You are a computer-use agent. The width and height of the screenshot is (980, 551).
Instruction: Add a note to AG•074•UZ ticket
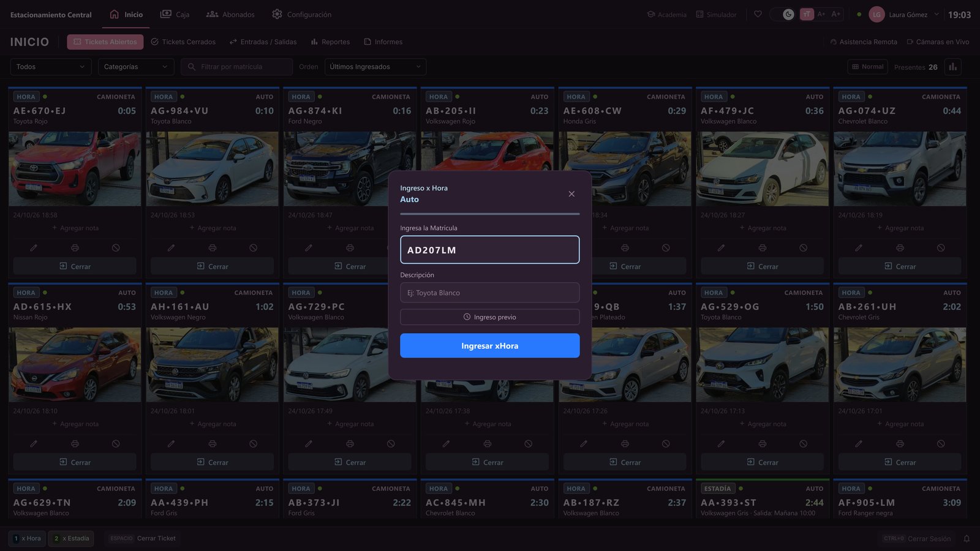(x=900, y=228)
